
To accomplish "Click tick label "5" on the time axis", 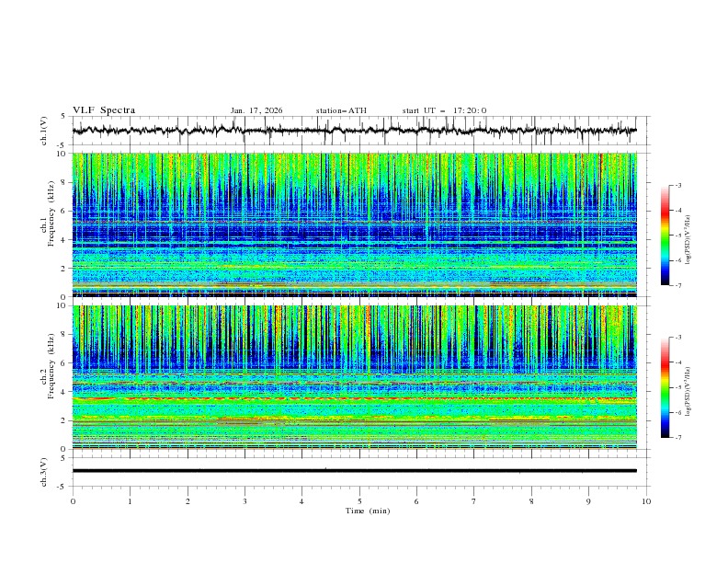I will pos(359,501).
